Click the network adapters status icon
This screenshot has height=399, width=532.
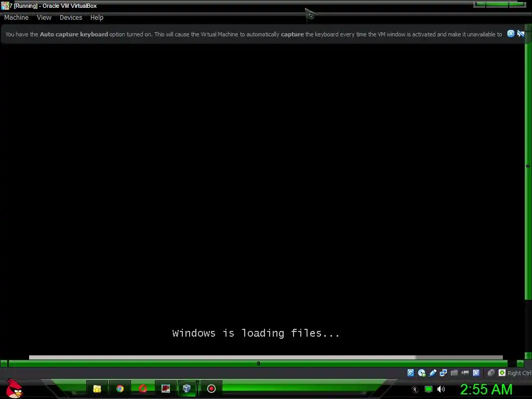point(444,373)
